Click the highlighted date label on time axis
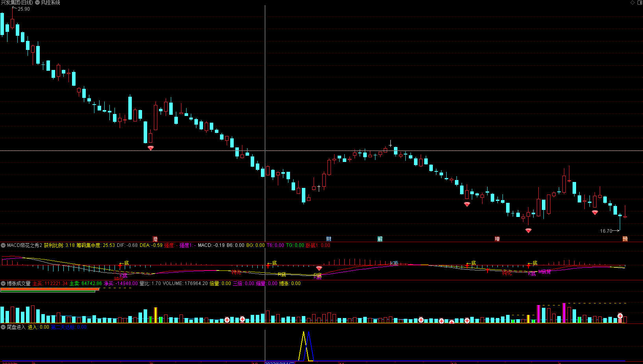The image size is (643, 364). coord(279,362)
